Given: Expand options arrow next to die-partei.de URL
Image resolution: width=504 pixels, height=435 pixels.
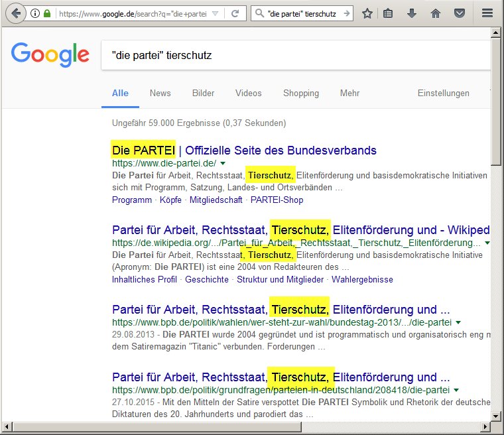Looking at the screenshot, I should (223, 163).
